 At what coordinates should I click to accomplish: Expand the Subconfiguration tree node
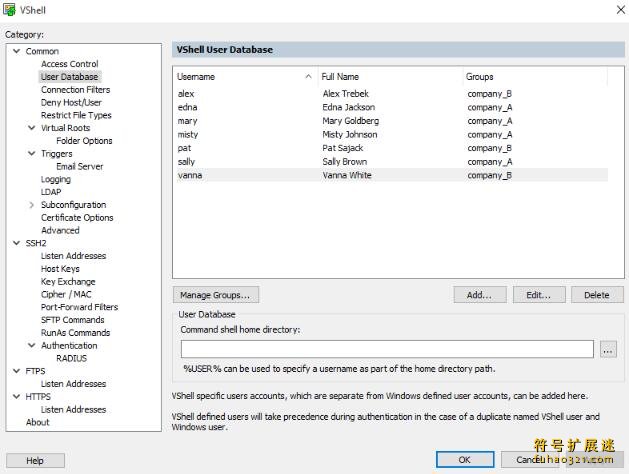click(32, 205)
